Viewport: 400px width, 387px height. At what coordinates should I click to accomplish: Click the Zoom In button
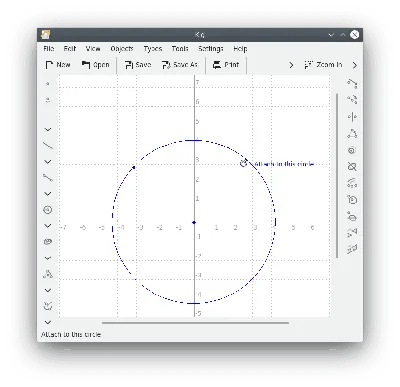(323, 65)
